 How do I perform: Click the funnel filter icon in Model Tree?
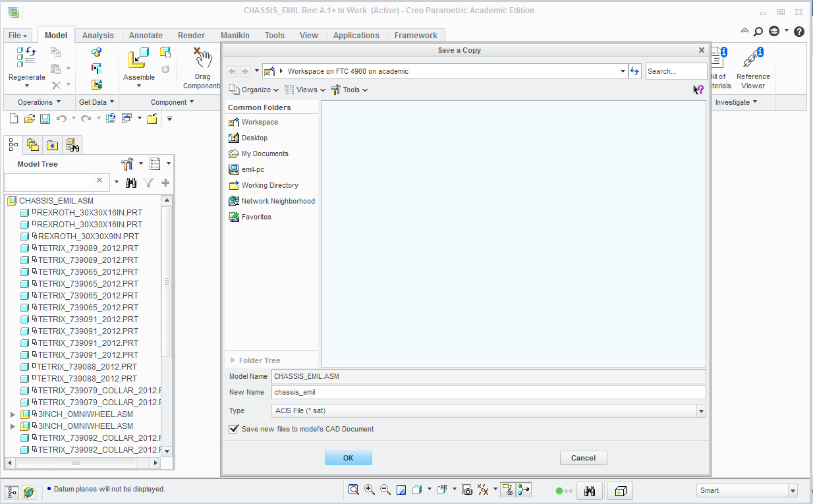coord(149,182)
